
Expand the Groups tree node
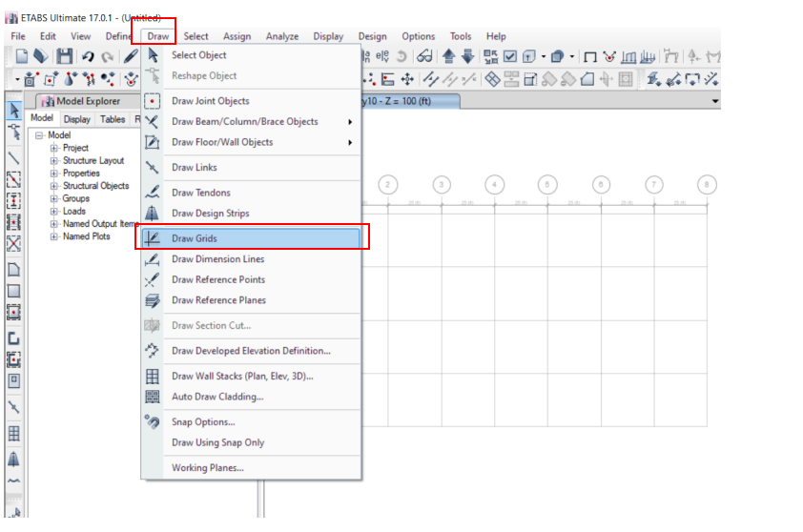pyautogui.click(x=54, y=198)
